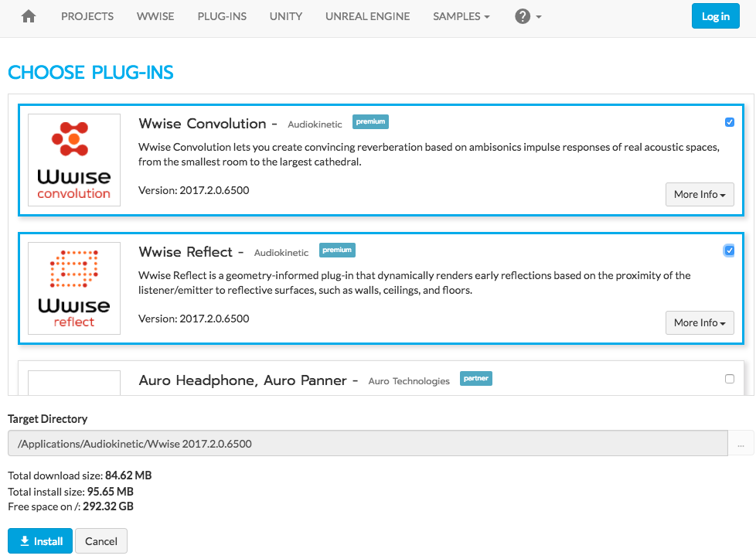Click the Install button
Image resolution: width=756 pixels, height=559 pixels.
pos(40,540)
